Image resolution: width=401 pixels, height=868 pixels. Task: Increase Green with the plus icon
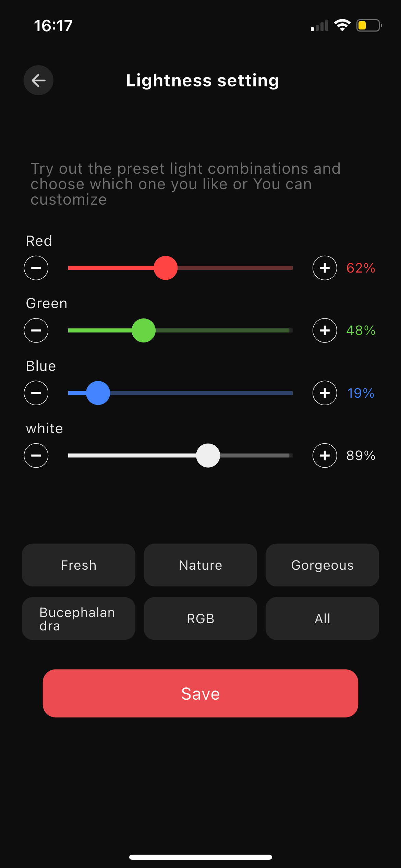click(x=325, y=330)
